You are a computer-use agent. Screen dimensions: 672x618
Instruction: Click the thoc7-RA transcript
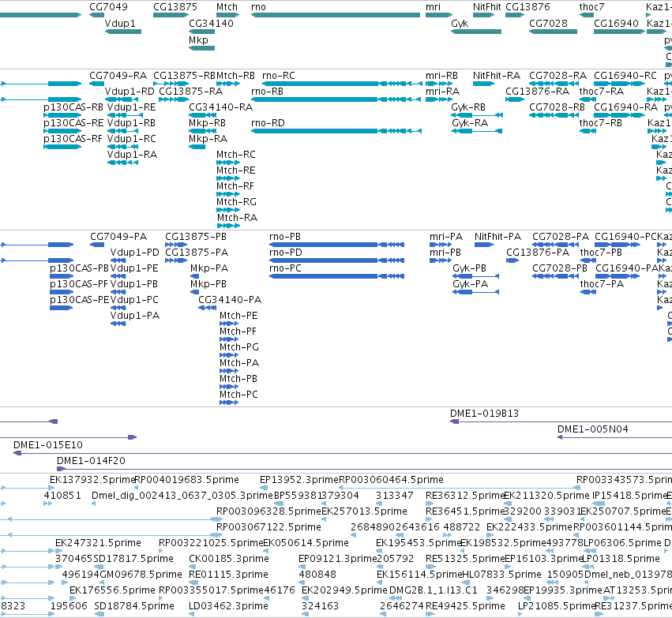[x=588, y=99]
